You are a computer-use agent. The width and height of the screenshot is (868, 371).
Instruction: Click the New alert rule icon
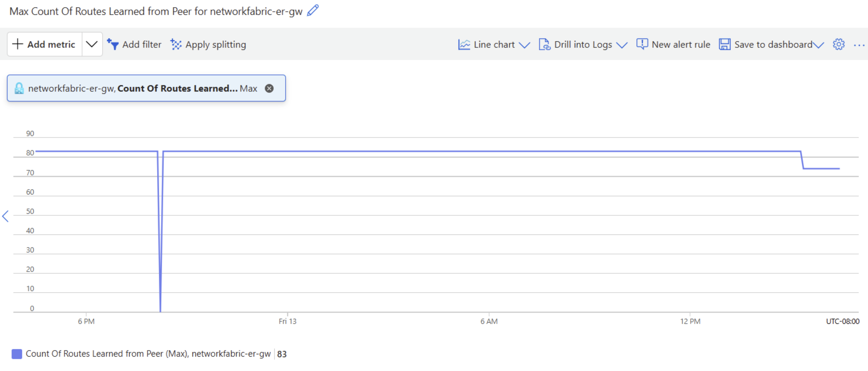[642, 44]
